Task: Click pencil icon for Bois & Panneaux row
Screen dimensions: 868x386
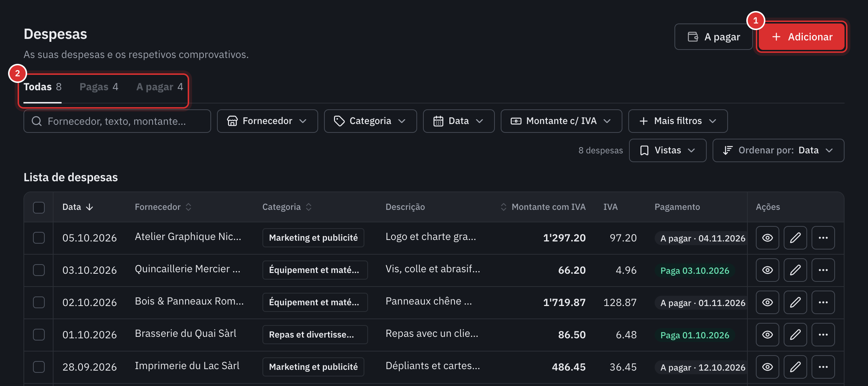Action: tap(795, 302)
